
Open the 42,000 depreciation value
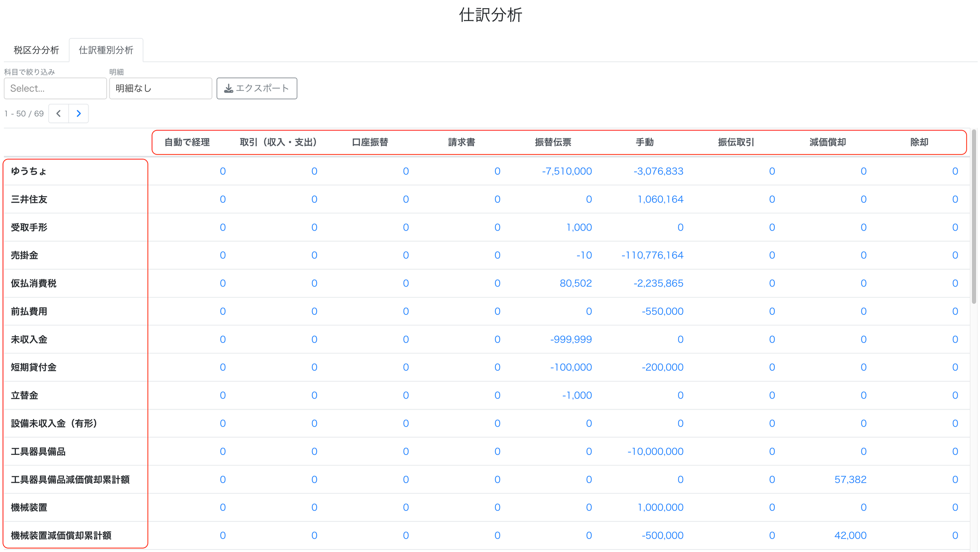pos(850,536)
